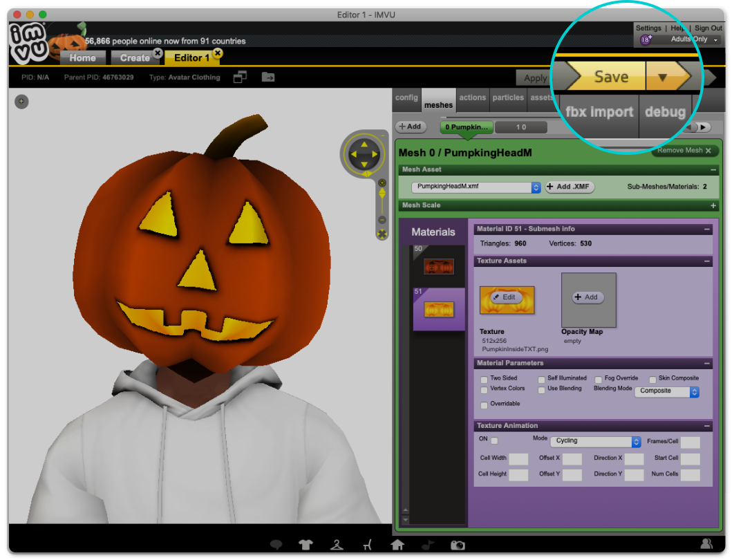The height and width of the screenshot is (560, 734).
Task: Click the hanger outfits icon
Action: click(x=337, y=545)
